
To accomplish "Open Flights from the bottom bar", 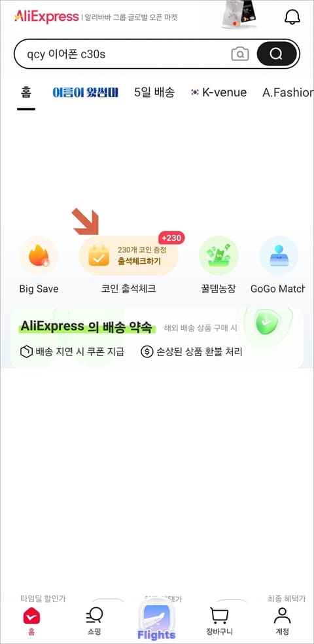I will 156,620.
